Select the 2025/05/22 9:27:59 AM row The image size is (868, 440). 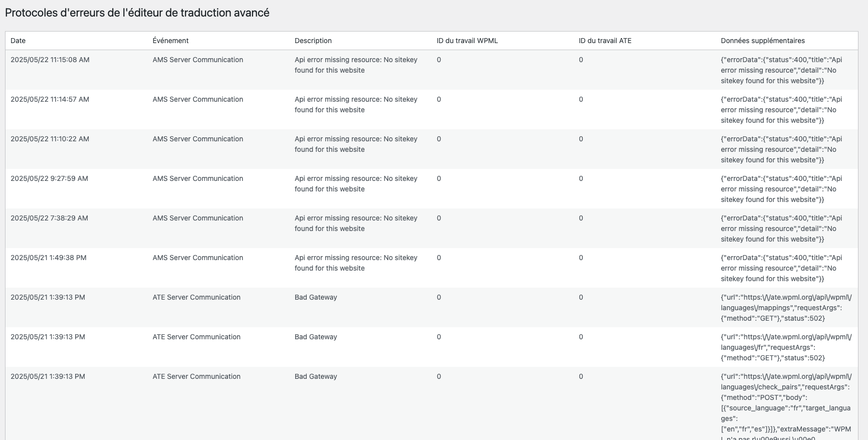pos(431,189)
